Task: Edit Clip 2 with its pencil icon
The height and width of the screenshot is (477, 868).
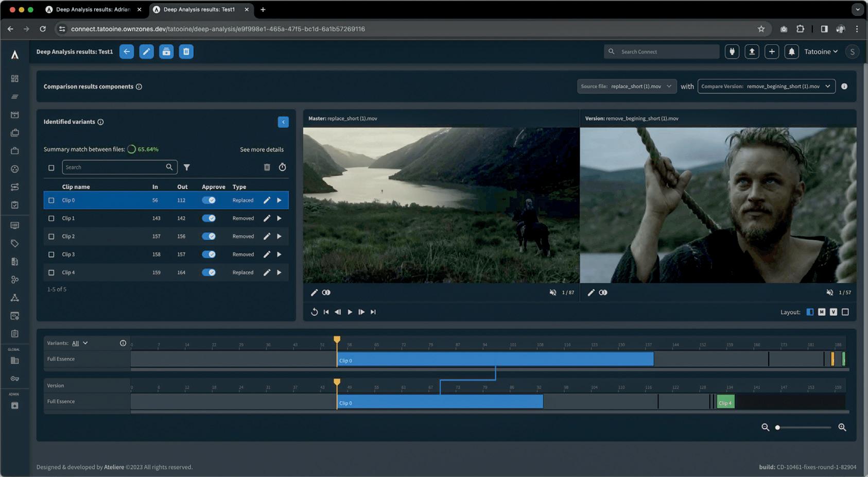Action: (267, 236)
